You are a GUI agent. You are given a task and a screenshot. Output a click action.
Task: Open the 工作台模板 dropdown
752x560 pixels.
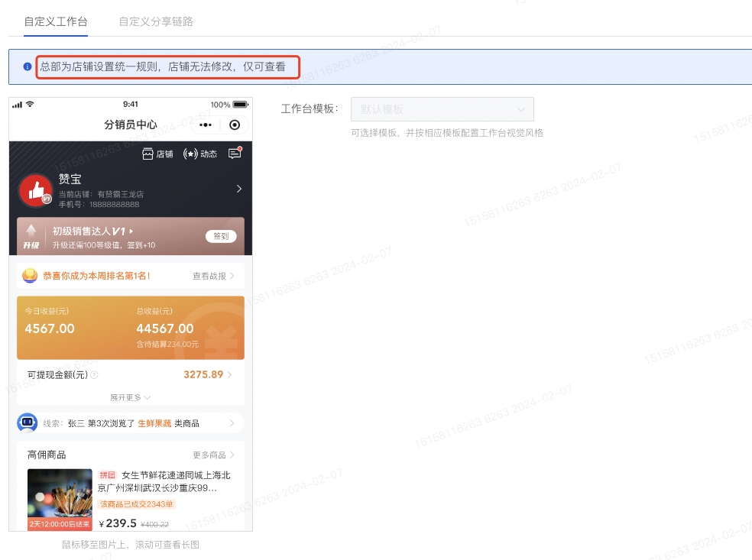[x=442, y=109]
